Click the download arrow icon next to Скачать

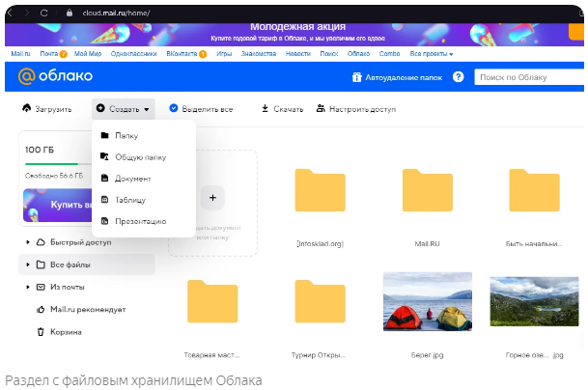click(x=265, y=109)
